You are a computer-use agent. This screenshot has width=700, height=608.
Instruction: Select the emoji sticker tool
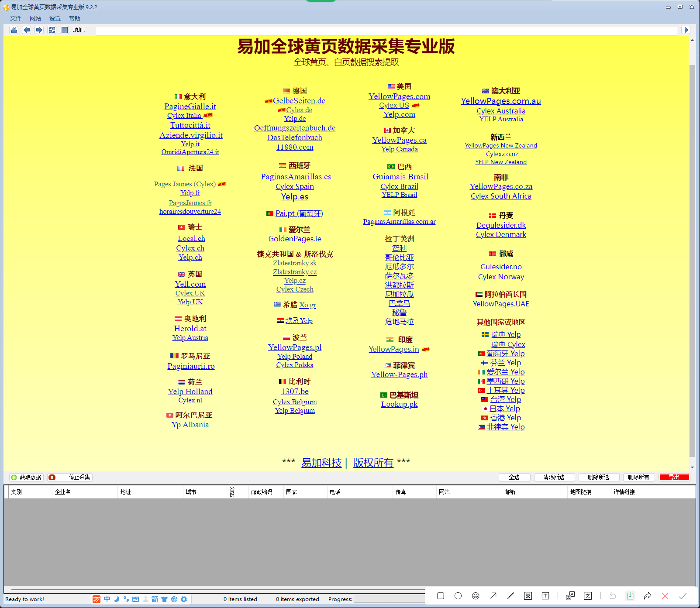[476, 596]
